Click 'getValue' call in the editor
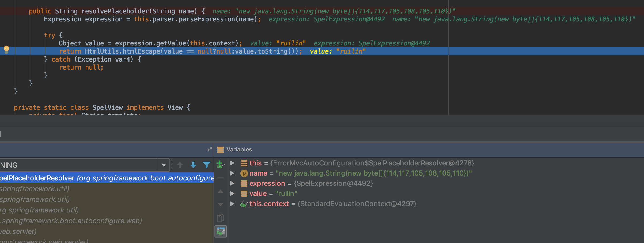 pos(171,43)
